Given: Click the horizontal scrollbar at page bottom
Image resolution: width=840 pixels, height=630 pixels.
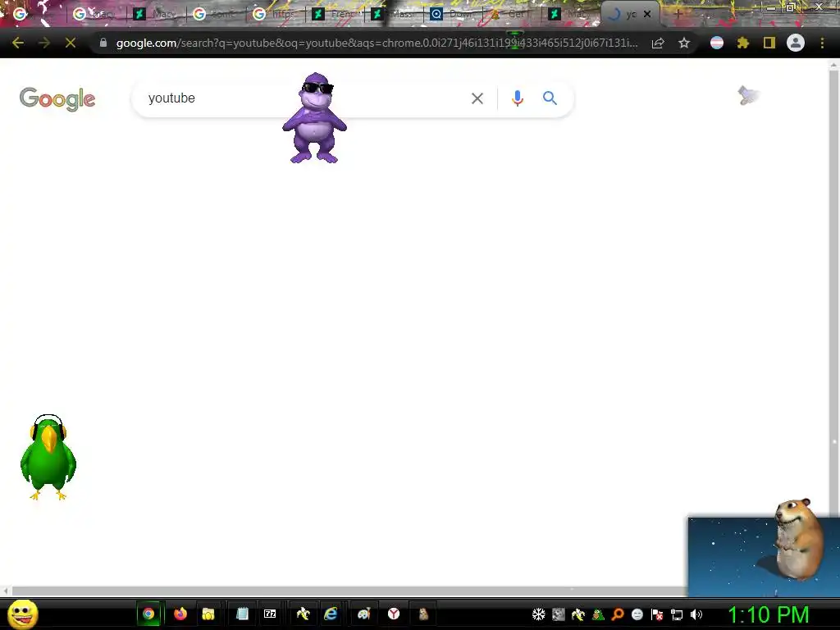Looking at the screenshot, I should click(348, 591).
